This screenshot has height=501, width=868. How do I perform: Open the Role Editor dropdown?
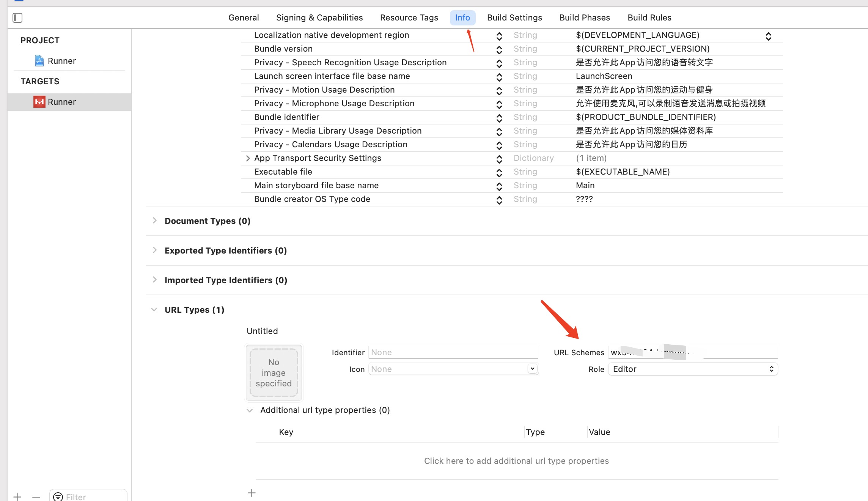693,369
